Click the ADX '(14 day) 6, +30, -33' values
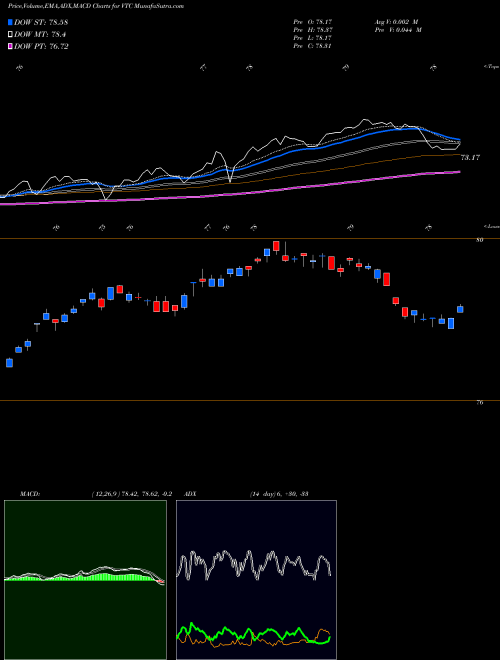The width and height of the screenshot is (500, 660). [279, 494]
